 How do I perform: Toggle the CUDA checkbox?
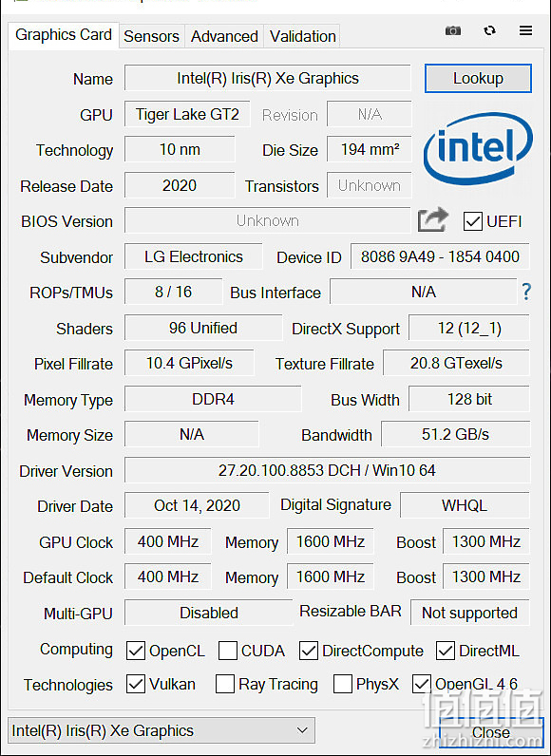pyautogui.click(x=228, y=651)
